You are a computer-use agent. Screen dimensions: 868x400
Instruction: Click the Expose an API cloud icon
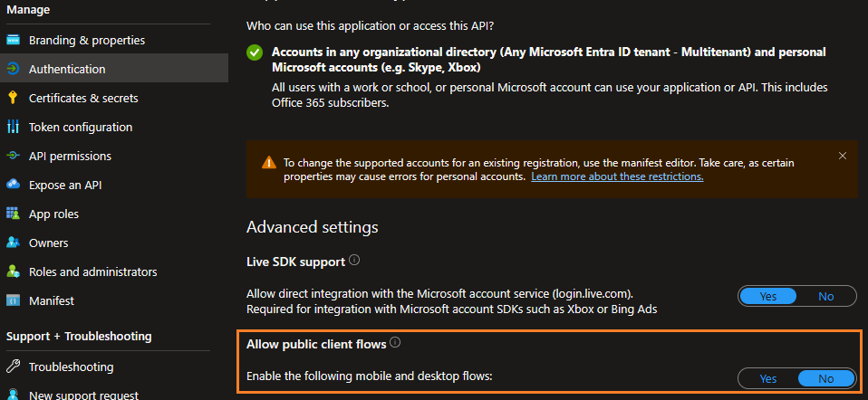coord(13,185)
